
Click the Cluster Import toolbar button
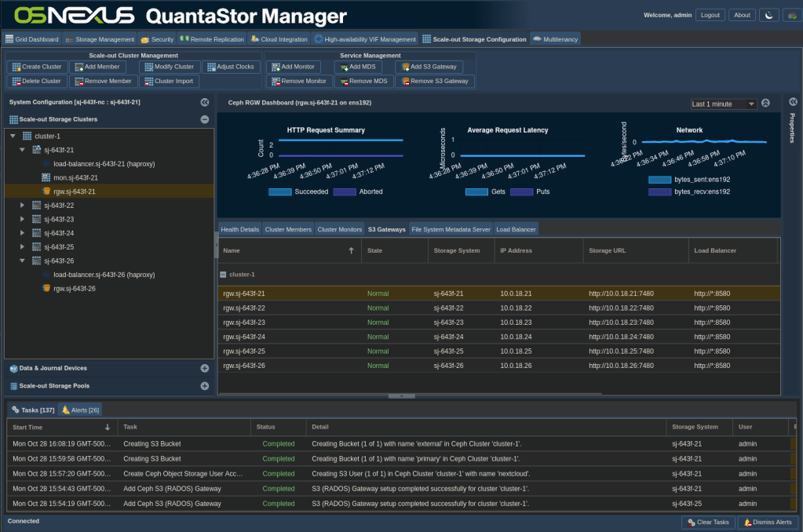click(169, 81)
